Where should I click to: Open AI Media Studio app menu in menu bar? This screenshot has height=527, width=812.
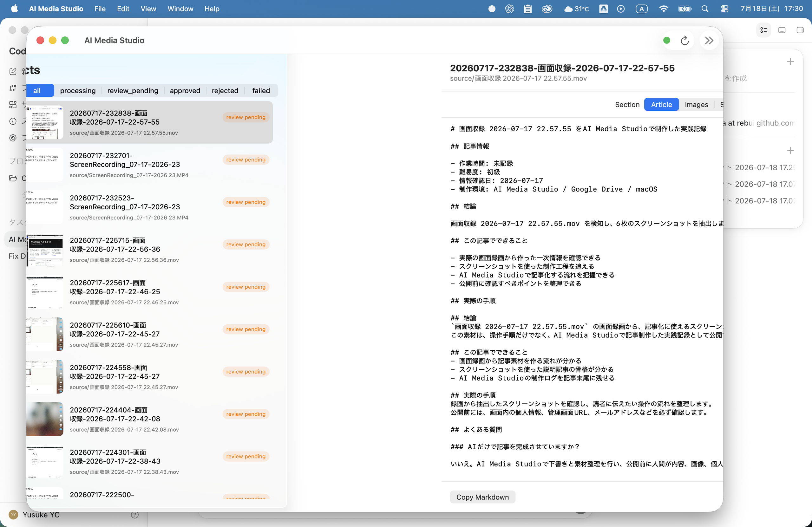(56, 9)
